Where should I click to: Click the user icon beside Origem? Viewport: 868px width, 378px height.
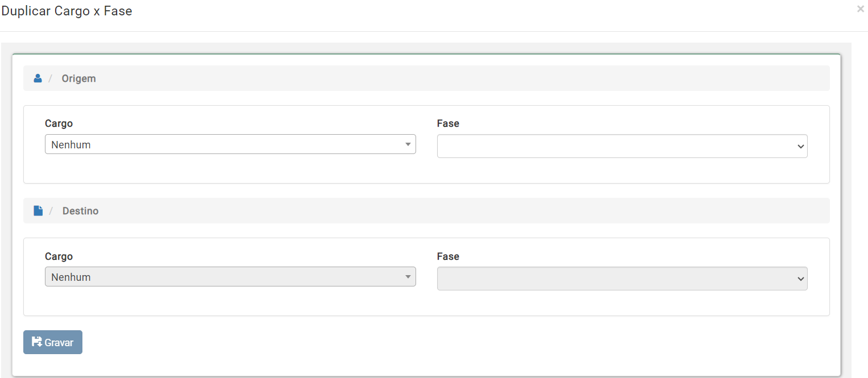coord(38,78)
